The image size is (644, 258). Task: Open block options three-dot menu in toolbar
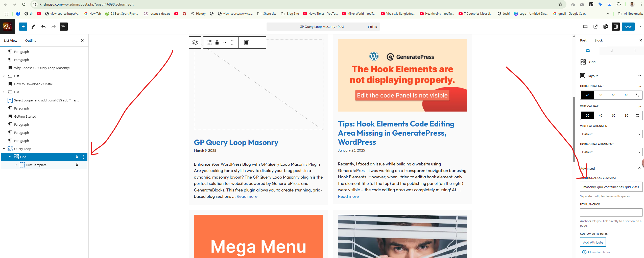pyautogui.click(x=260, y=42)
